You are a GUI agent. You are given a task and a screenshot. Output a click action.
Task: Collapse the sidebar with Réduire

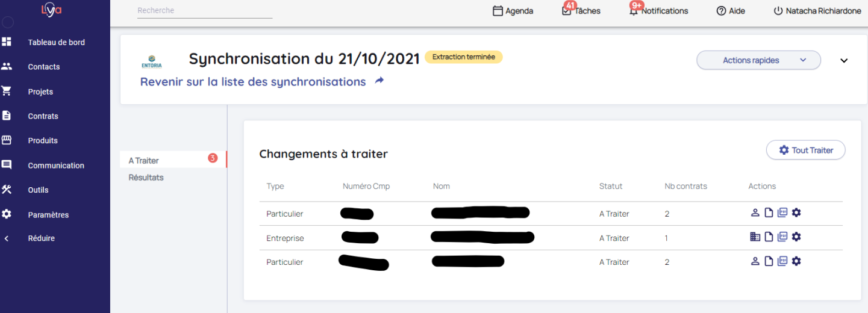click(x=41, y=238)
